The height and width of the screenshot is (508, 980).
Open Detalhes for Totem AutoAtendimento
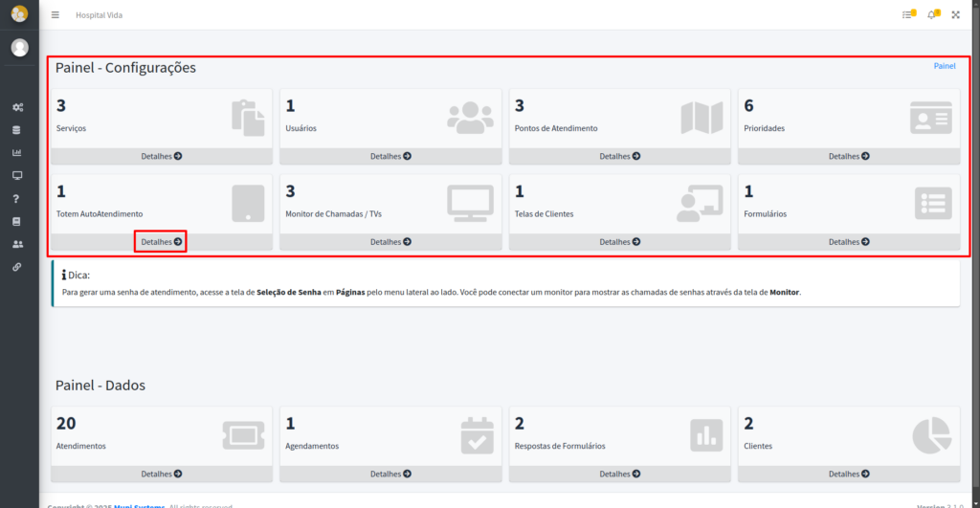[161, 242]
